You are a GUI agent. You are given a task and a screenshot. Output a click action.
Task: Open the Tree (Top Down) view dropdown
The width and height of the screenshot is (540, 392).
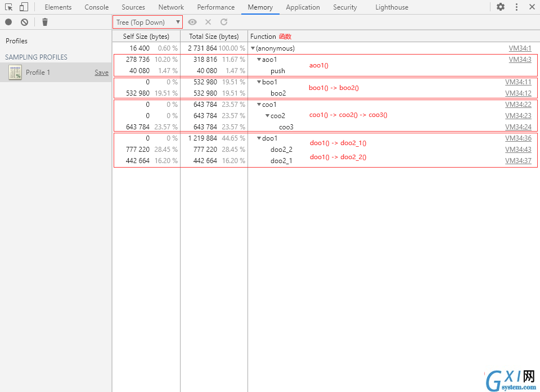tap(147, 22)
